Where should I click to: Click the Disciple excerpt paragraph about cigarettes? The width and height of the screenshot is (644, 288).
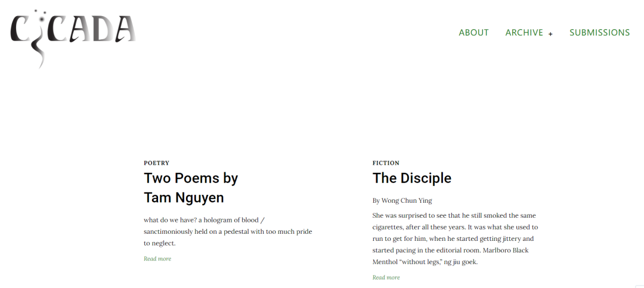pos(455,239)
